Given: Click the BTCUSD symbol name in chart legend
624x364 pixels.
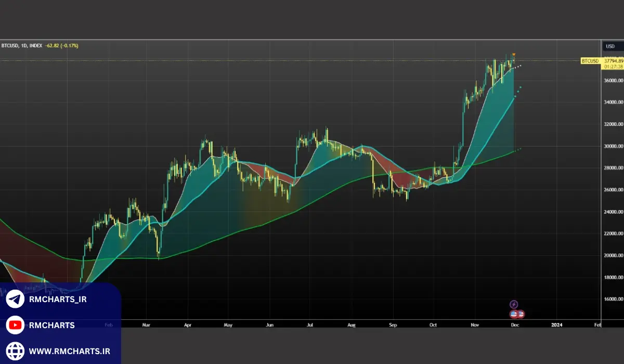Looking at the screenshot, I should [x=10, y=46].
